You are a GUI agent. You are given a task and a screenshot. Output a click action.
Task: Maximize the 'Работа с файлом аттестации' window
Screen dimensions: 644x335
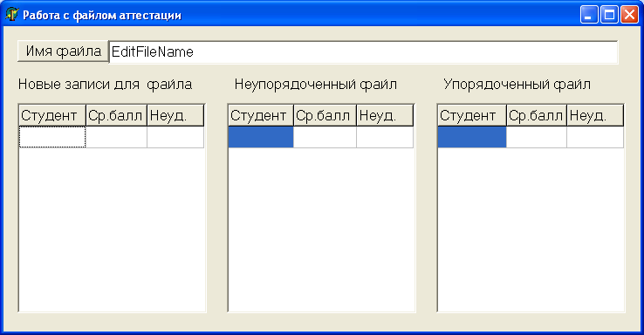(x=609, y=15)
